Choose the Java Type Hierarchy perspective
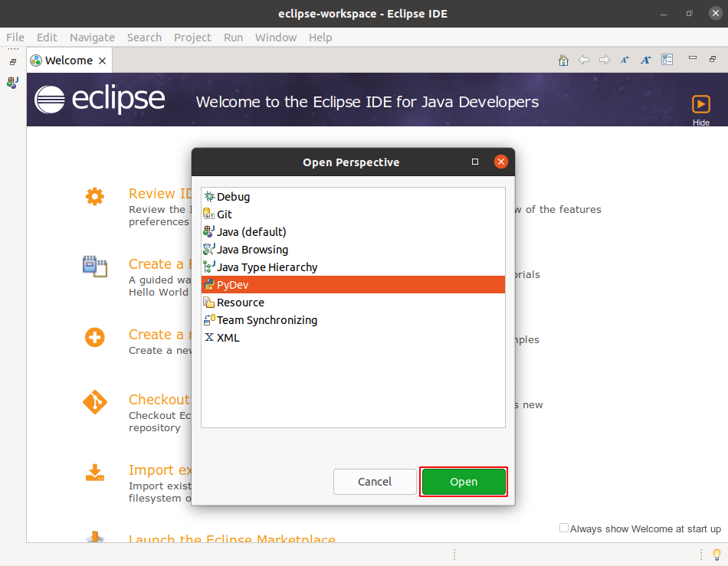Screen dimensions: 728x566 tap(353, 267)
